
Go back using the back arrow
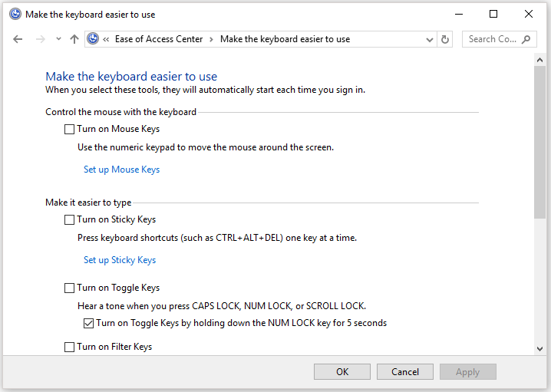point(18,39)
